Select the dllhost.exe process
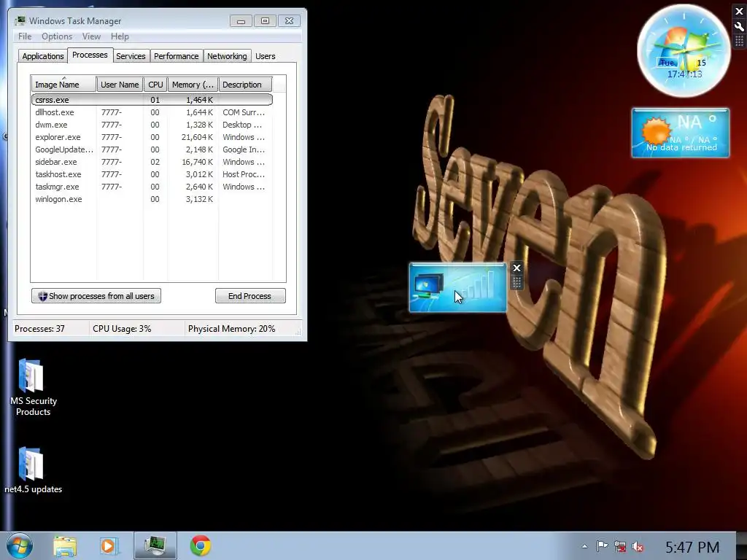Image resolution: width=747 pixels, height=560 pixels. pos(152,112)
